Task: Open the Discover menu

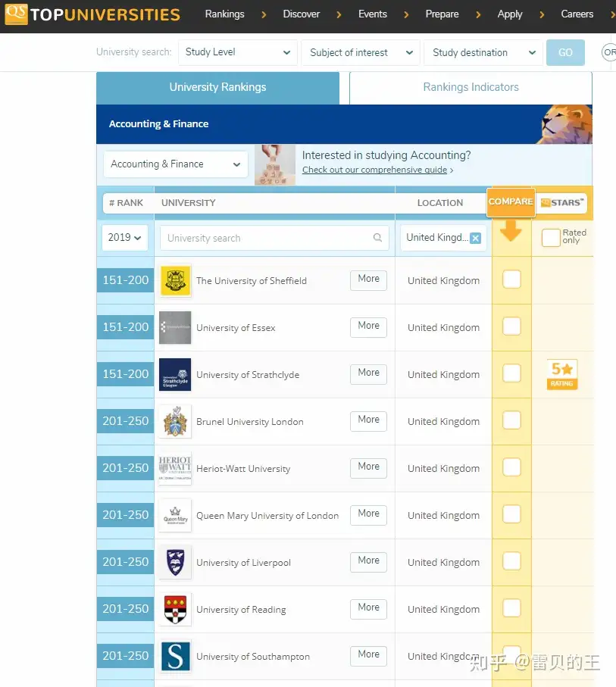Action: (x=302, y=14)
